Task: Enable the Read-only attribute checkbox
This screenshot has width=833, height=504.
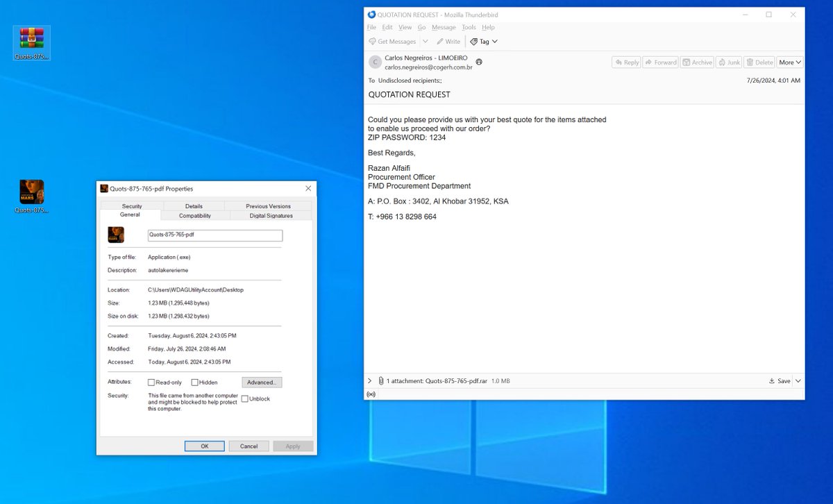Action: click(x=150, y=382)
